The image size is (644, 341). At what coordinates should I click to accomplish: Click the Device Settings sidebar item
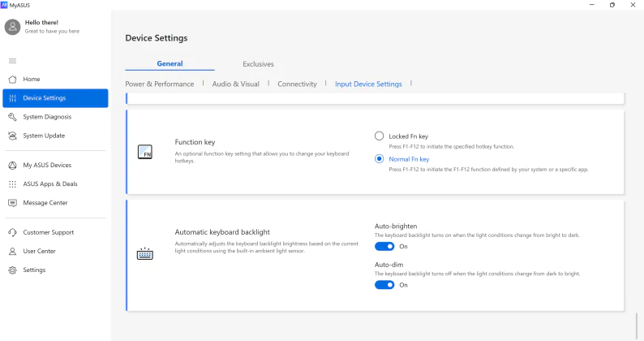point(55,98)
